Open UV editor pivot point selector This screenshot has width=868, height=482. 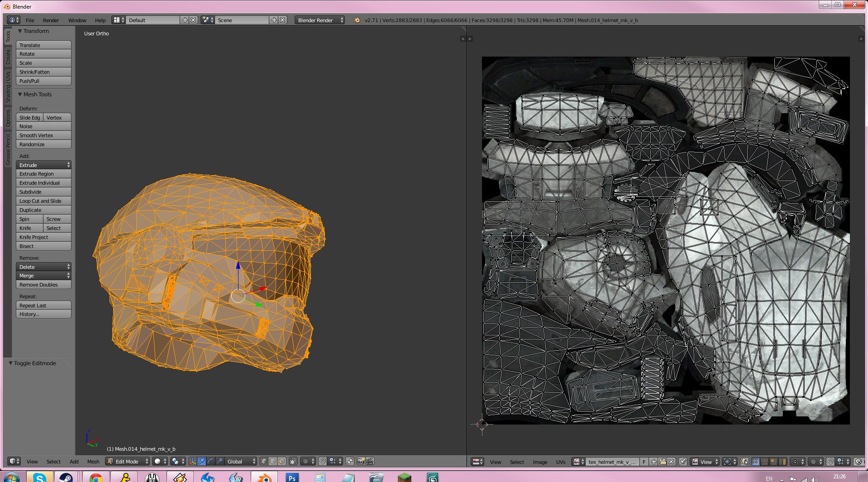730,462
